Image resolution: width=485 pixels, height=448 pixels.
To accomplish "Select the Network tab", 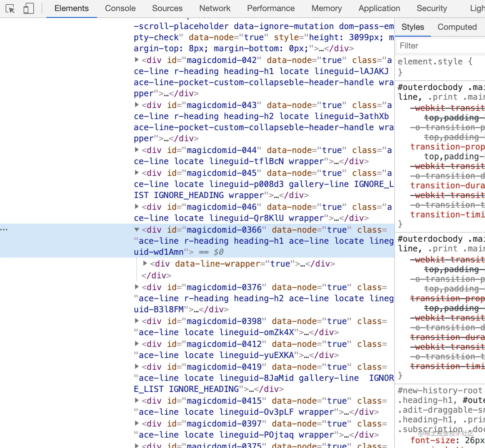I will (x=215, y=8).
